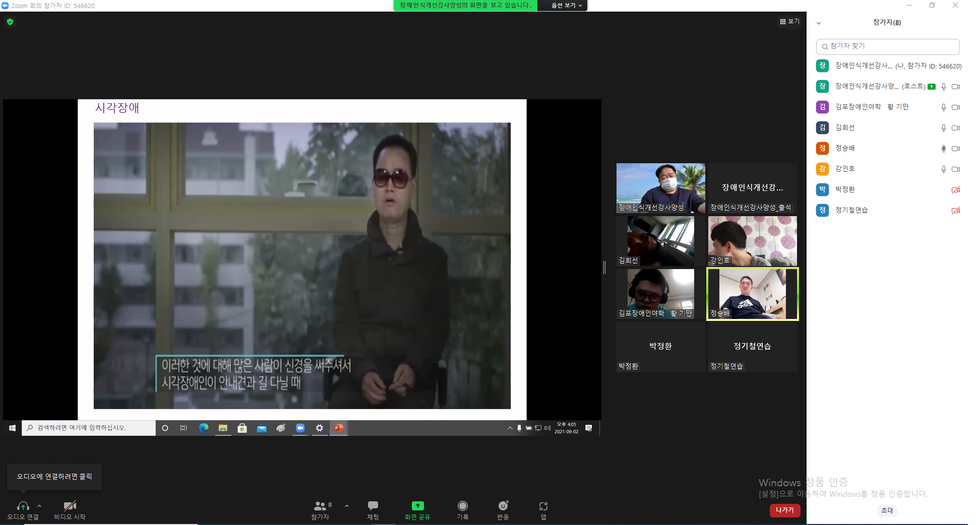Focus the 참가자 찾기 search field
The width and height of the screenshot is (980, 525).
(x=888, y=46)
